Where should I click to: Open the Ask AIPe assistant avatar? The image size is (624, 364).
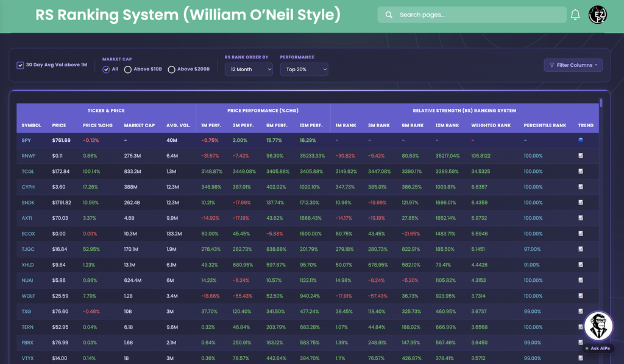click(598, 326)
